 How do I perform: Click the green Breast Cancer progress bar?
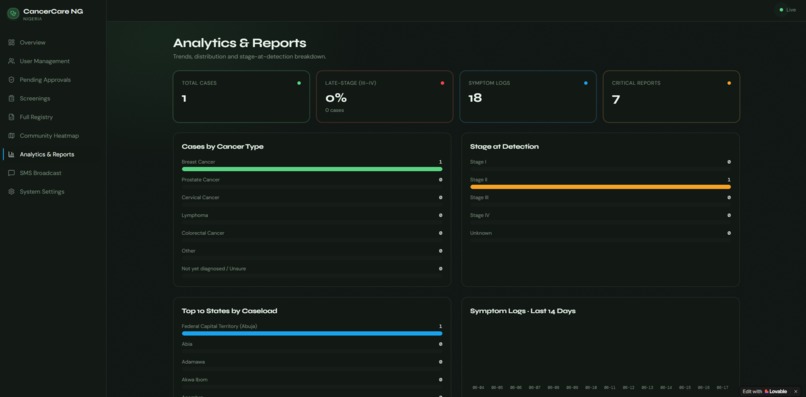point(312,169)
